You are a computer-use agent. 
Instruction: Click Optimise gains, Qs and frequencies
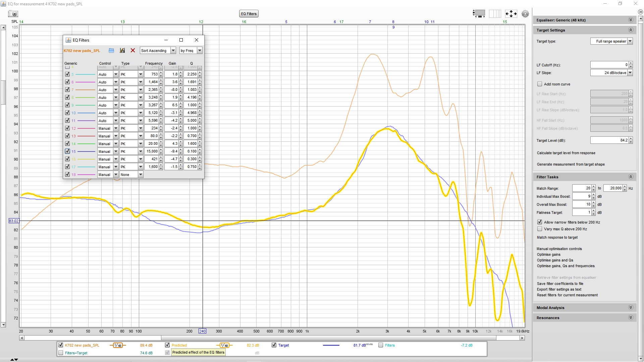tap(566, 266)
